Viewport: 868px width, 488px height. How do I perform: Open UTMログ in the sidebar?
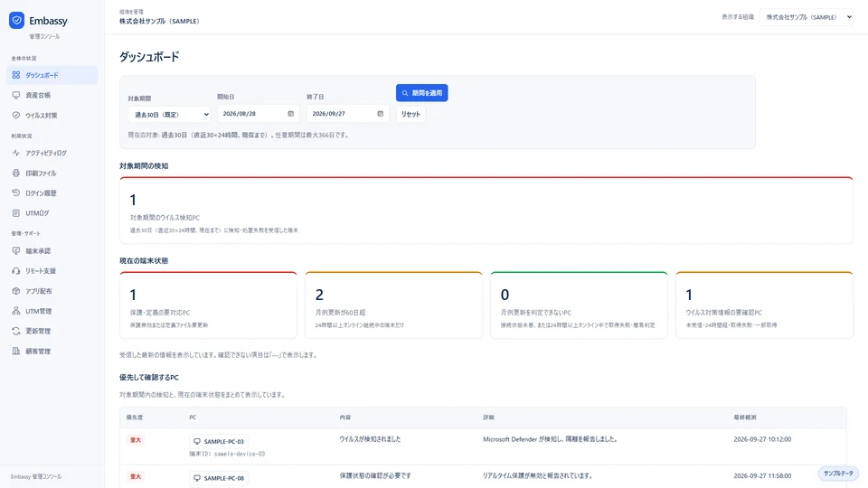(52, 213)
